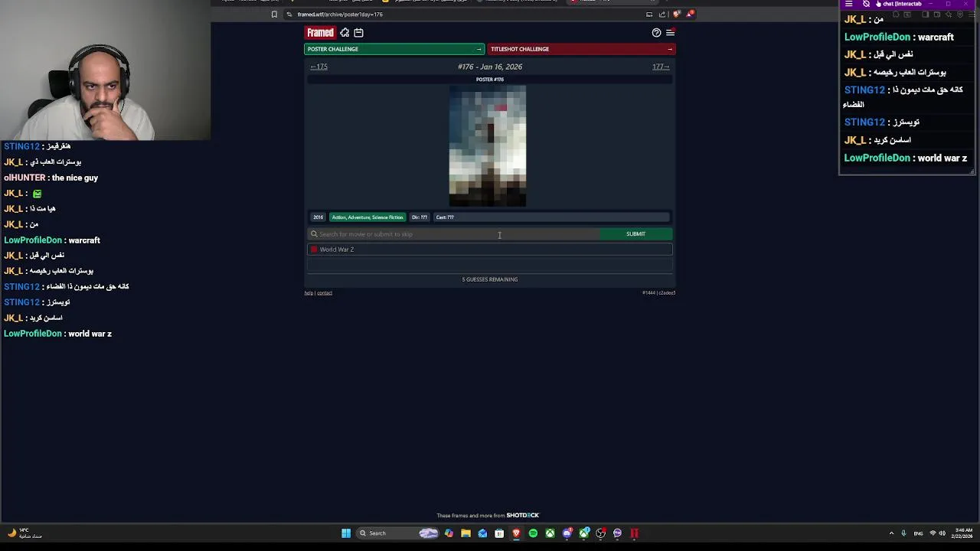Click the Framed logo
This screenshot has height=551, width=980.
click(x=320, y=32)
